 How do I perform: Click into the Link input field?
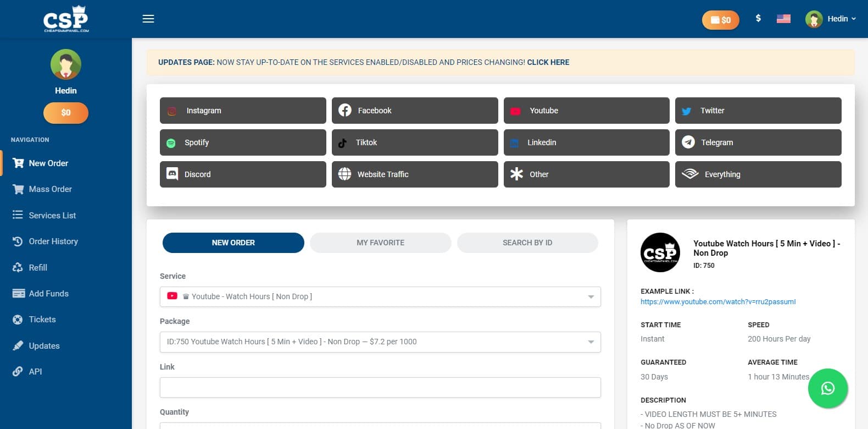[380, 387]
